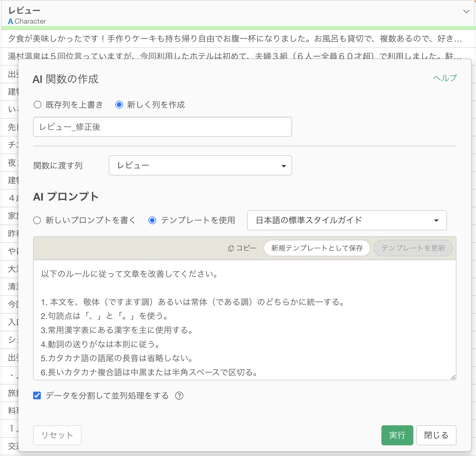Viewport: 476px width, 456px height.
Task: Open the 日本語の標準スタイルガイド template dropdown
Action: tap(347, 220)
